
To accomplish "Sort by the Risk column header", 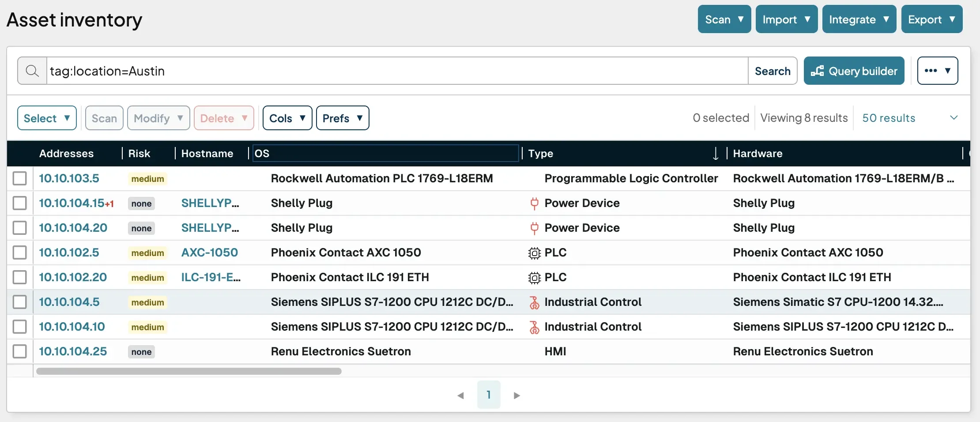I will pos(139,154).
